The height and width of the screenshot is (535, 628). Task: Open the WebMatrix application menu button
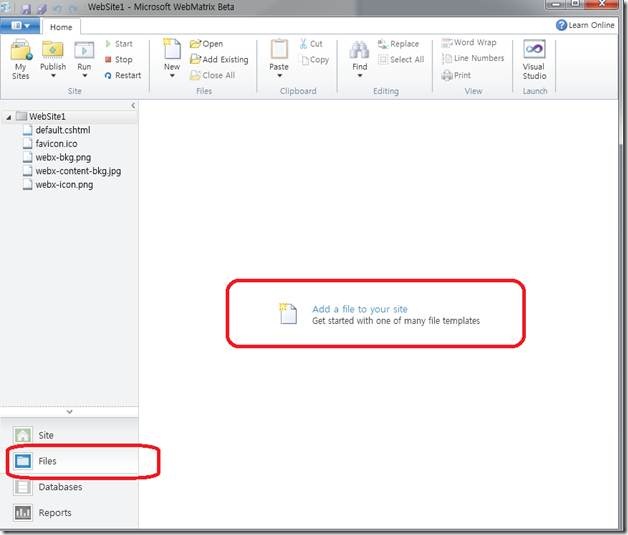(20, 26)
